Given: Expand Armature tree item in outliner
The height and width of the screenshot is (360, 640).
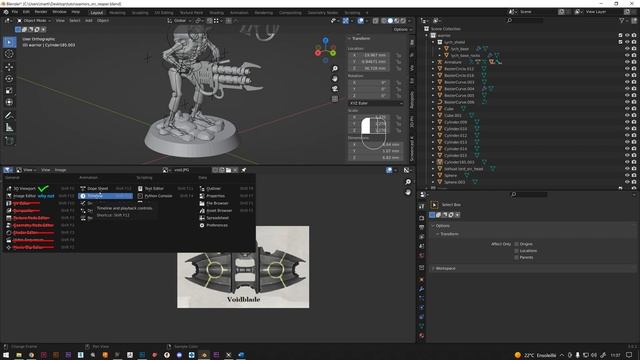Looking at the screenshot, I should [x=433, y=62].
